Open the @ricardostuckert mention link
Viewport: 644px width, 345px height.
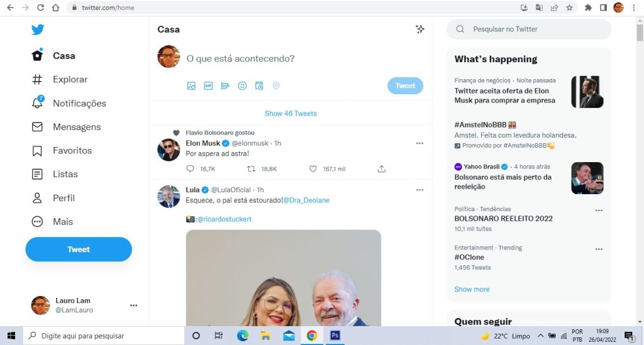225,219
